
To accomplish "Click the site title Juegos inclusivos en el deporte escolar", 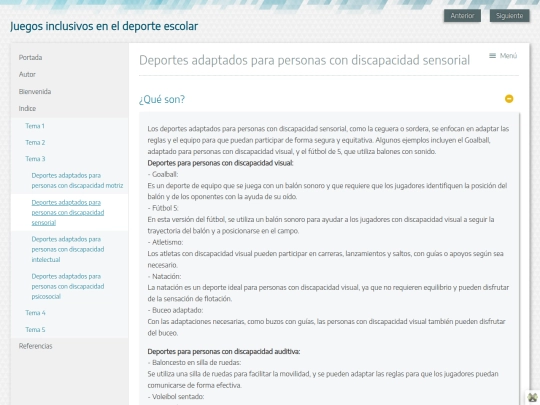I will point(104,26).
